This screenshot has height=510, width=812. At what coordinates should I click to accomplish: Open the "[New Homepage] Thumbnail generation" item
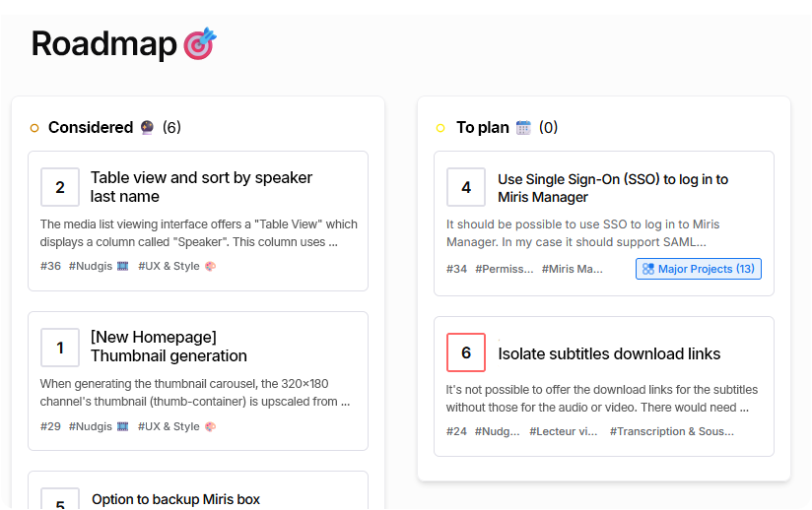click(x=169, y=347)
